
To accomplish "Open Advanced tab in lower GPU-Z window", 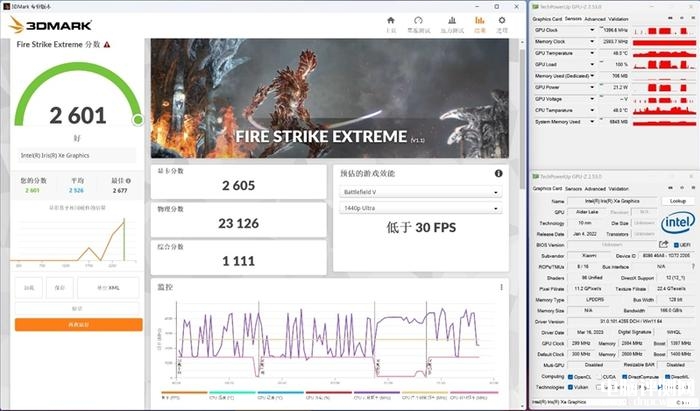I will [x=595, y=189].
